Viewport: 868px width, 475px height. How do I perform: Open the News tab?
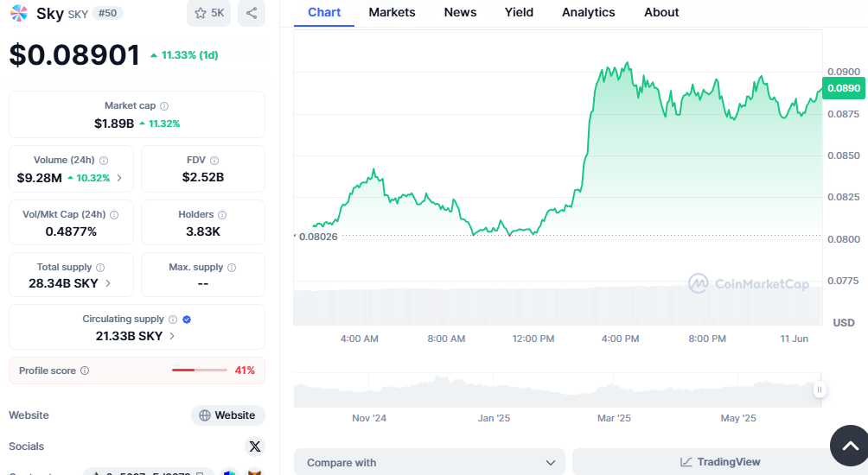tap(460, 13)
